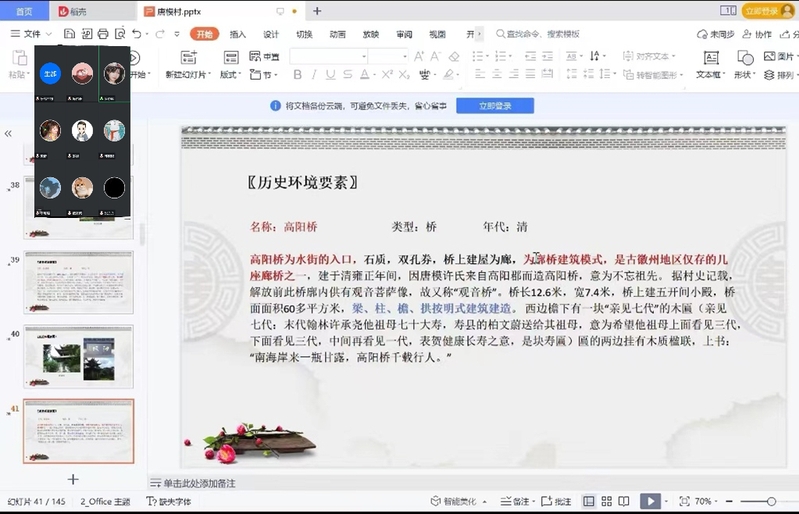Switch to the 插入 ribbon tab

[x=238, y=34]
